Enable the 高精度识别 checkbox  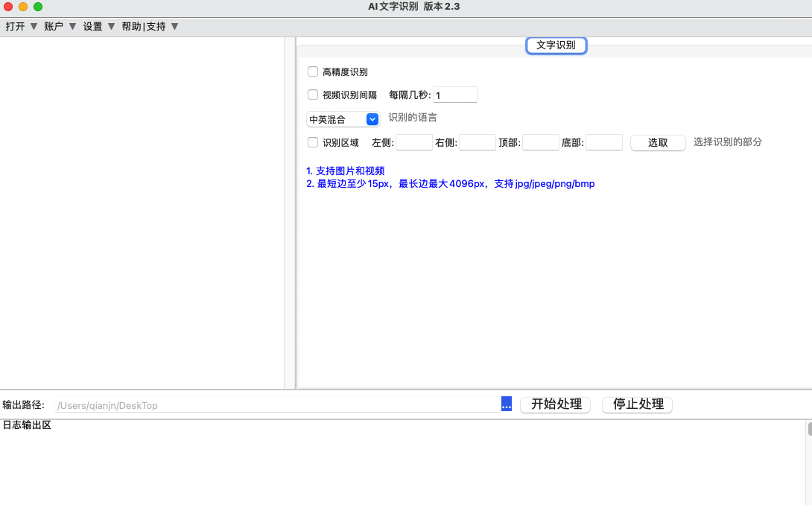point(313,72)
